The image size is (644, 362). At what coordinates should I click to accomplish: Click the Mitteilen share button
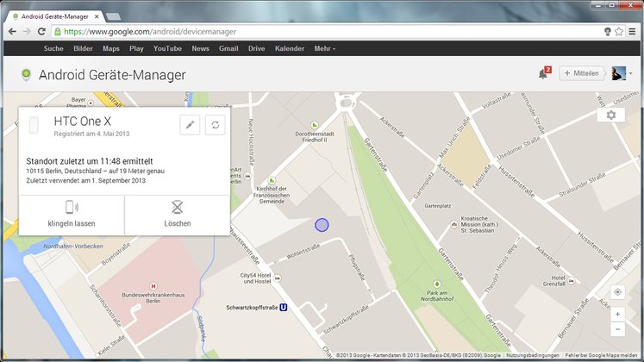click(x=582, y=73)
